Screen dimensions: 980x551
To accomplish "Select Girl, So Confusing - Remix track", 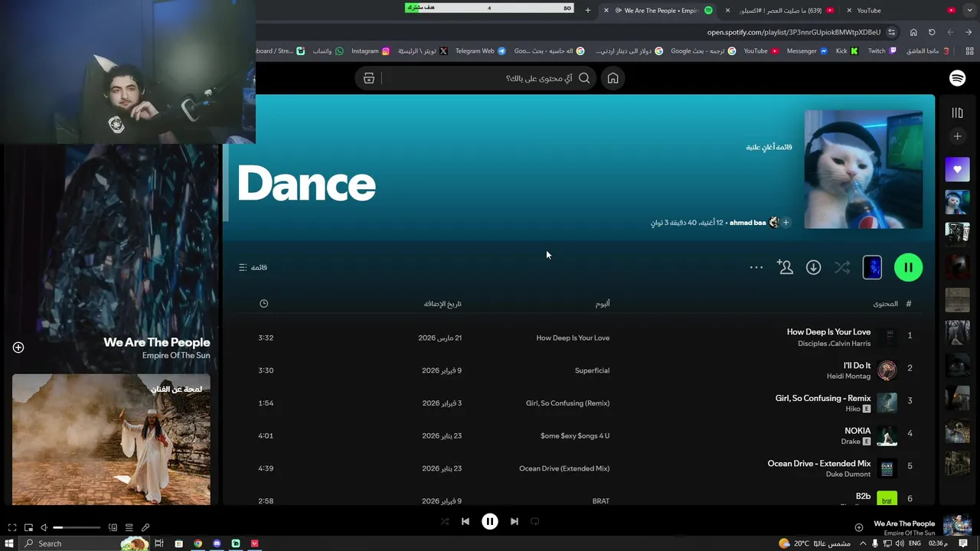I will (823, 398).
